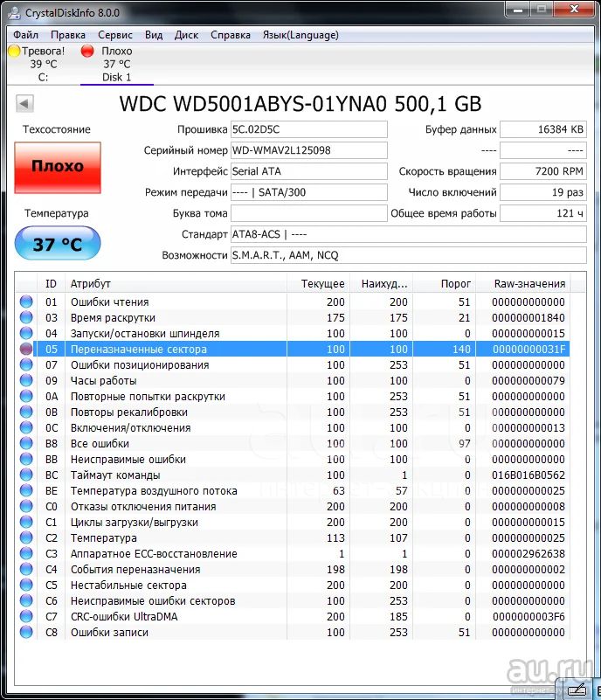Image resolution: width=601 pixels, height=700 pixels.
Task: Click status orb for 07 Ошибки позиционирования
Action: (x=26, y=364)
